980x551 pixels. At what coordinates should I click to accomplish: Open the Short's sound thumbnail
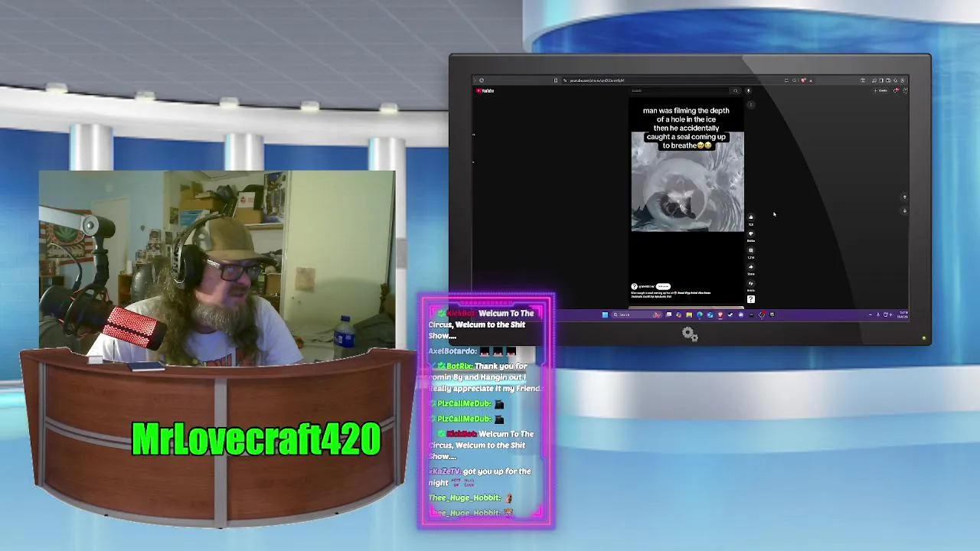pos(751,299)
